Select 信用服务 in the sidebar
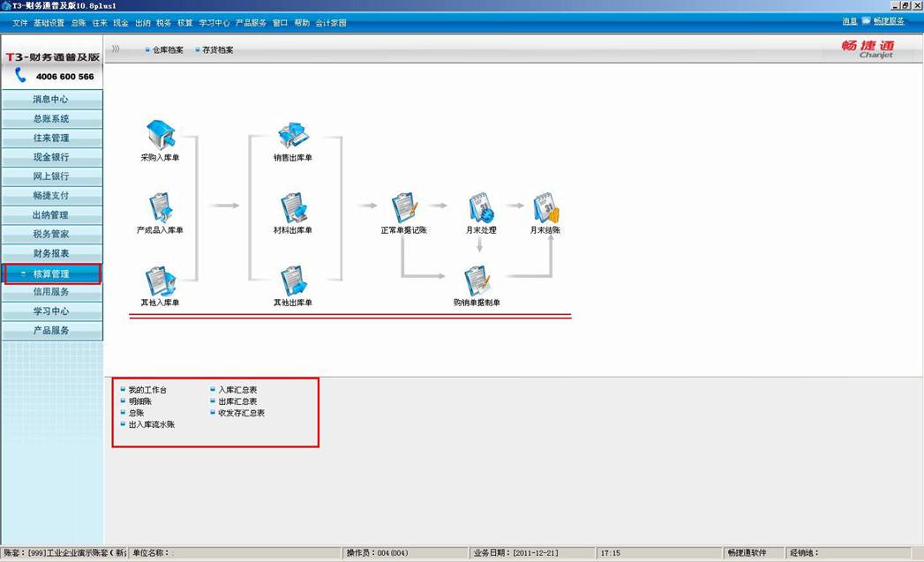 tap(52, 292)
